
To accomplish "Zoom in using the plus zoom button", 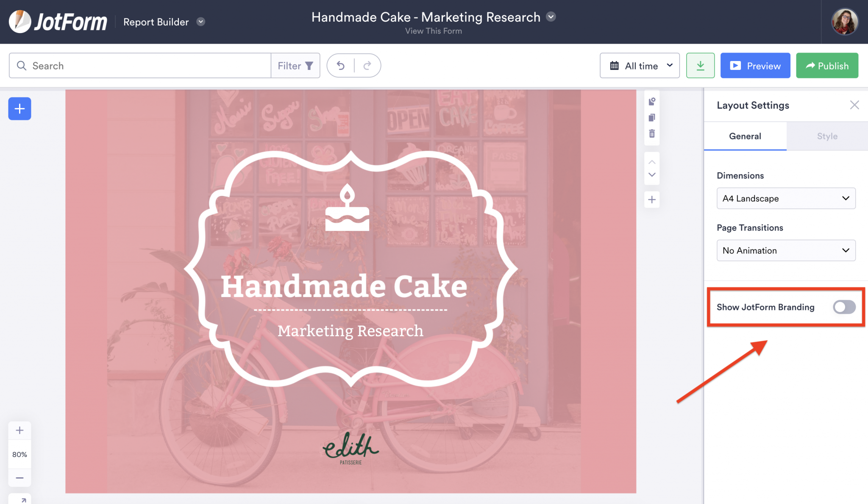I will click(x=19, y=431).
